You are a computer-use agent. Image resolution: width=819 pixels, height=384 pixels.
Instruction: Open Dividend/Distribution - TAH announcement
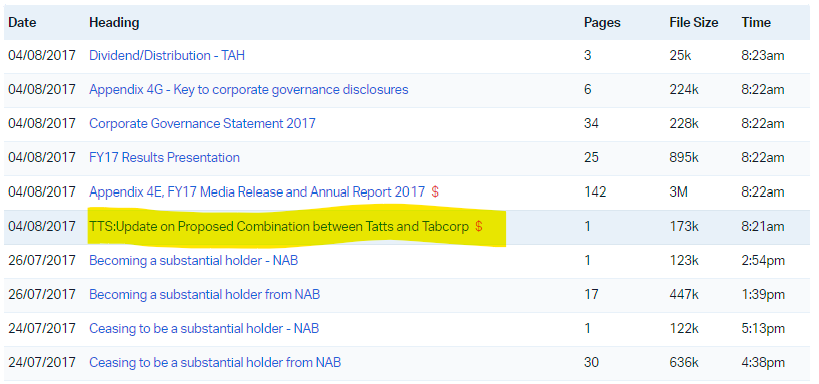pyautogui.click(x=167, y=55)
